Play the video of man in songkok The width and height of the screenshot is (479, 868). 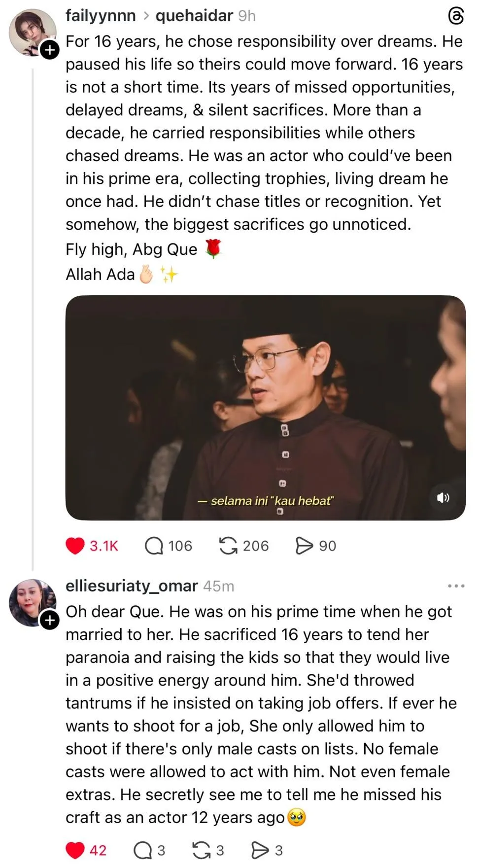click(265, 407)
